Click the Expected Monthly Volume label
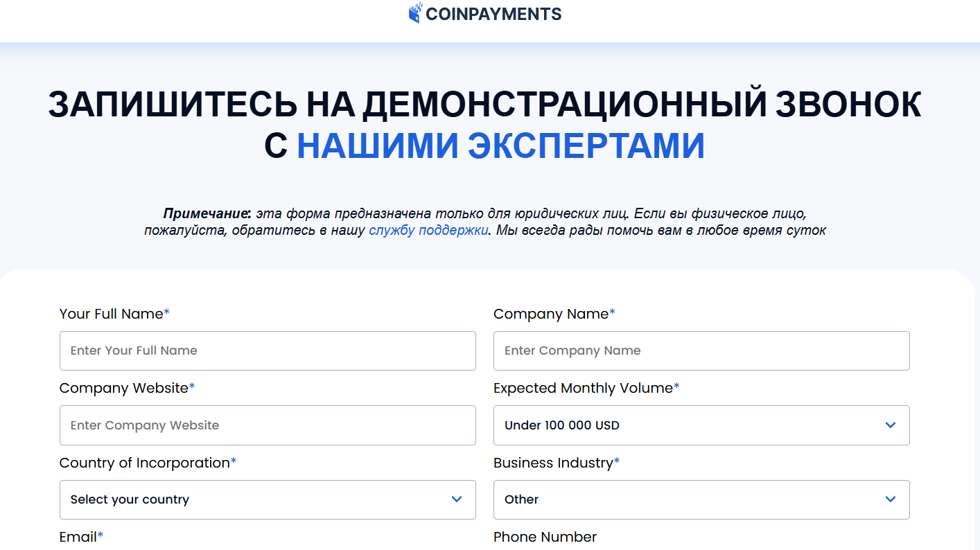The image size is (980, 550). pyautogui.click(x=586, y=388)
